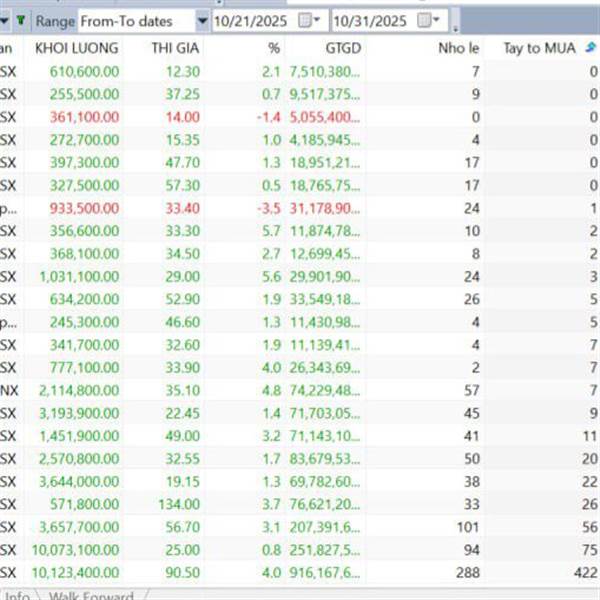Select percent cell 5.6
The image size is (600, 600).
271,277
